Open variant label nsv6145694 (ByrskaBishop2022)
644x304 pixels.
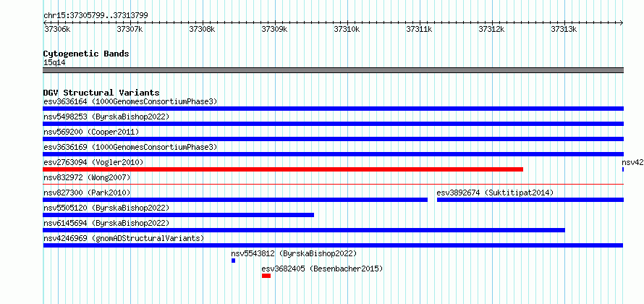tap(106, 223)
